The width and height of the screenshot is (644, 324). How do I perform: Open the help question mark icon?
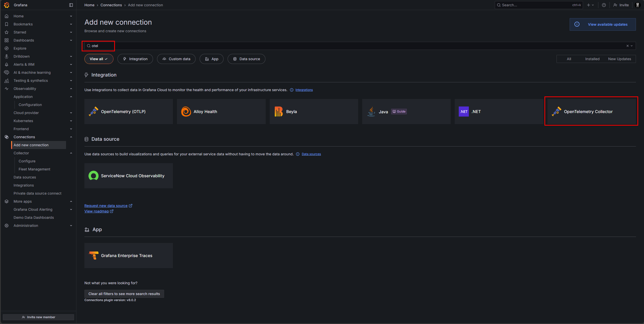click(x=604, y=5)
